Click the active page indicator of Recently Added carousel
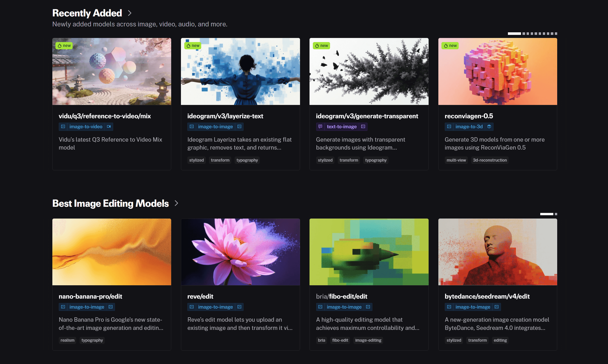Viewport: 608px width, 364px height. tap(514, 34)
